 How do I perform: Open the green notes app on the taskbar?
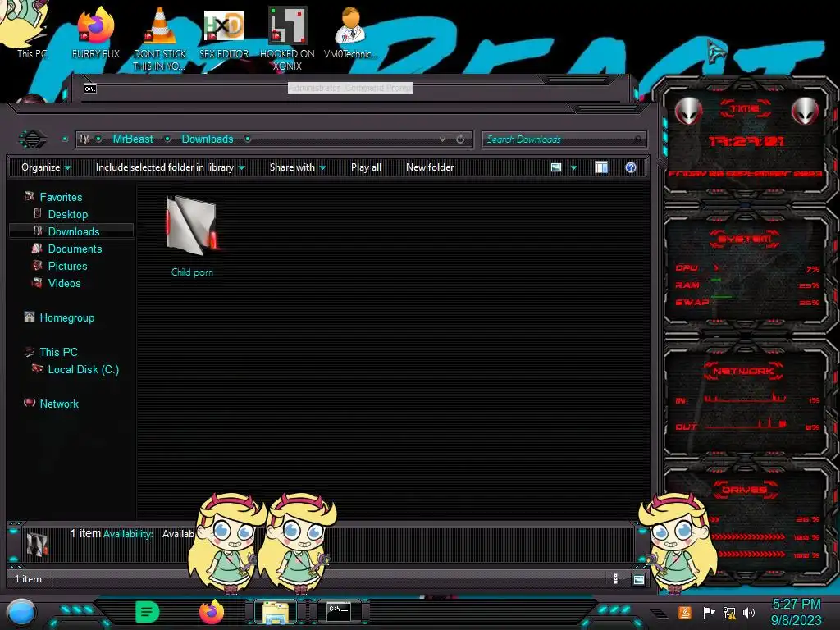(147, 612)
